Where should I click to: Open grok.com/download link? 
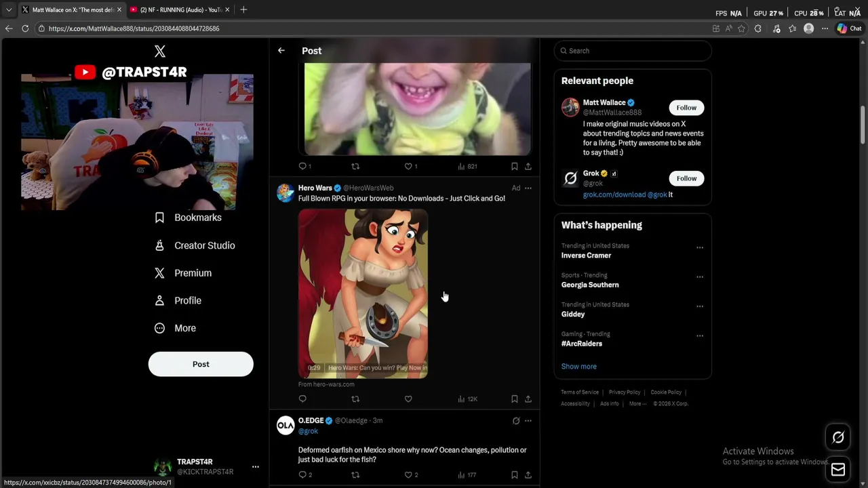[614, 195]
